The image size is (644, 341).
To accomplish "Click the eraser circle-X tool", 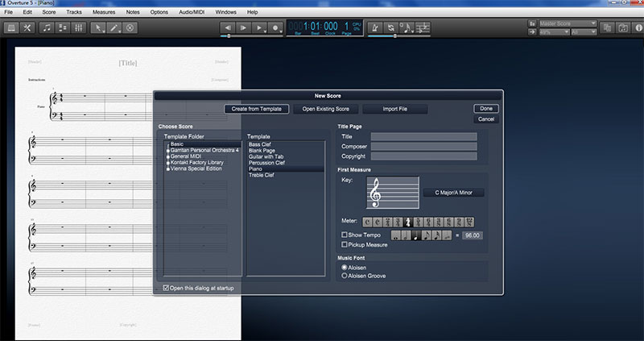I will click(x=130, y=27).
